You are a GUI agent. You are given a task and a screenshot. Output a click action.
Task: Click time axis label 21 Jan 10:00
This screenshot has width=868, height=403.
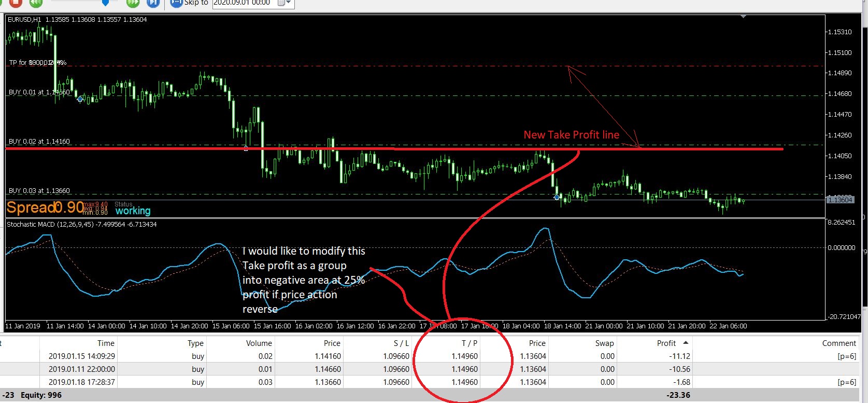tap(645, 326)
